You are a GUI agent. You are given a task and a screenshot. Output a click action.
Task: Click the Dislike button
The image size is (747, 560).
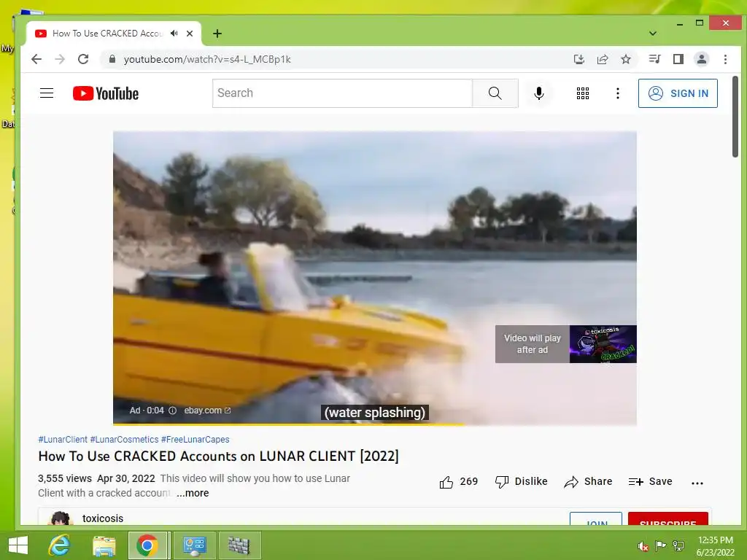pyautogui.click(x=521, y=482)
